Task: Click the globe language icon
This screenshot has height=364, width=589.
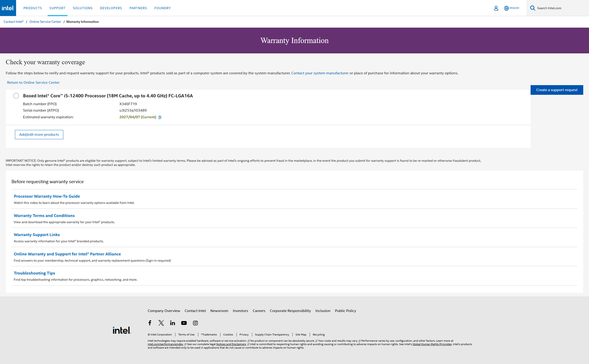Action: click(x=506, y=8)
